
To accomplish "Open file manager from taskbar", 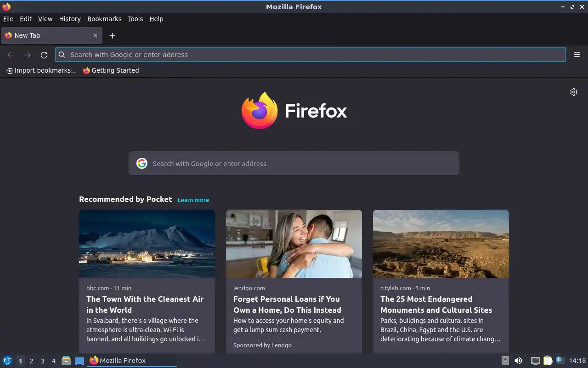I will coord(66,361).
